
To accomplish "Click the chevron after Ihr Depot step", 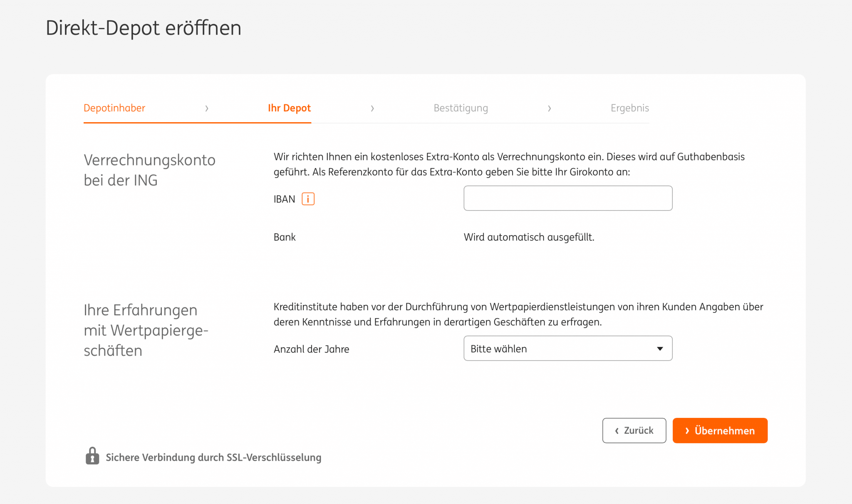I will [x=372, y=109].
